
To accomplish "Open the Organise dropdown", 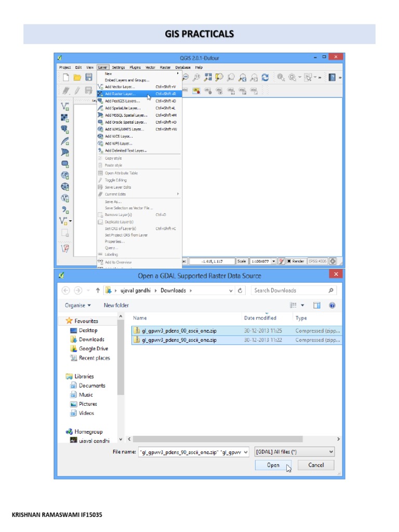I will [78, 305].
